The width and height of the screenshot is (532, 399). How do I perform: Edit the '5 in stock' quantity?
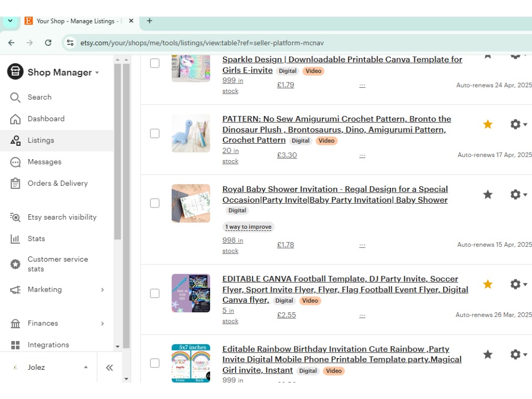pos(230,315)
